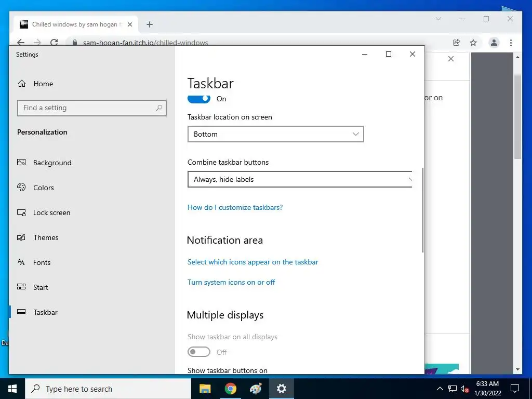Click the Fonts icon in sidebar
The width and height of the screenshot is (532, 399).
click(x=21, y=262)
